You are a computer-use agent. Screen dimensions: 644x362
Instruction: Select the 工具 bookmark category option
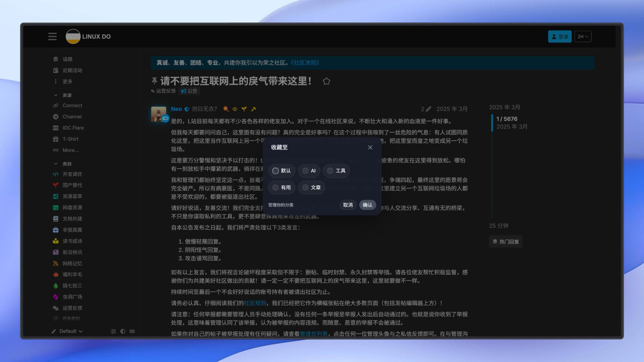tap(336, 171)
